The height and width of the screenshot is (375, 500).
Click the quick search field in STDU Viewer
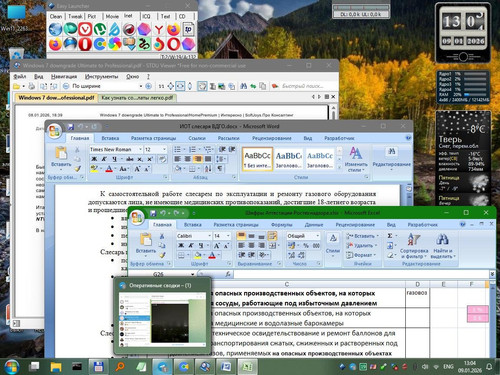[x=304, y=86]
